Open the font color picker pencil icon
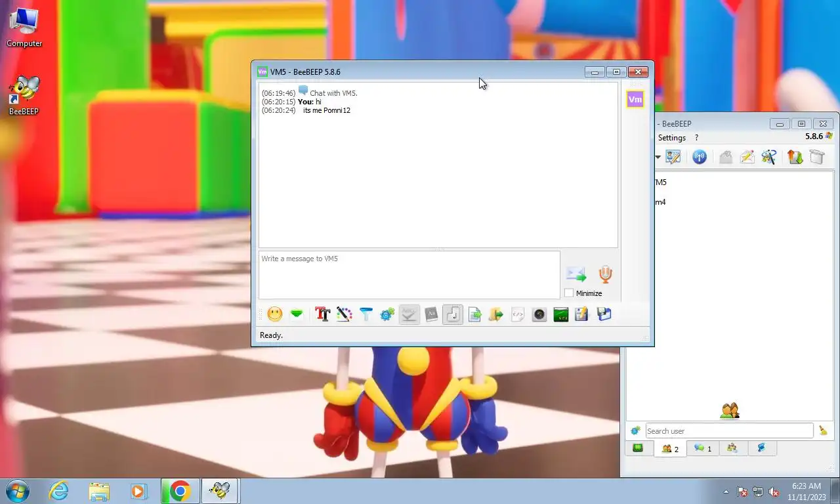The width and height of the screenshot is (840, 504). tap(344, 314)
